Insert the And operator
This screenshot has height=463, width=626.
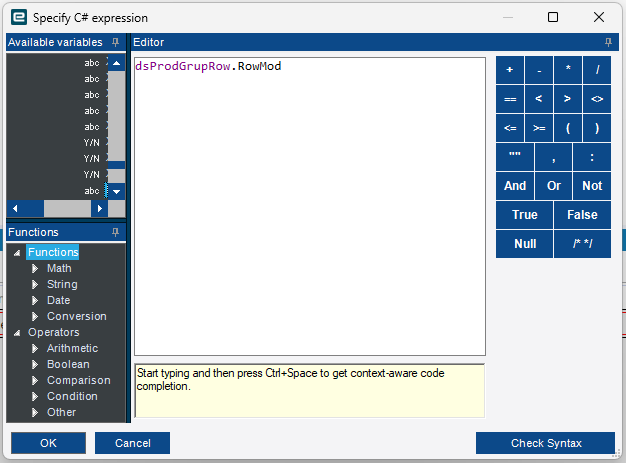tap(515, 186)
